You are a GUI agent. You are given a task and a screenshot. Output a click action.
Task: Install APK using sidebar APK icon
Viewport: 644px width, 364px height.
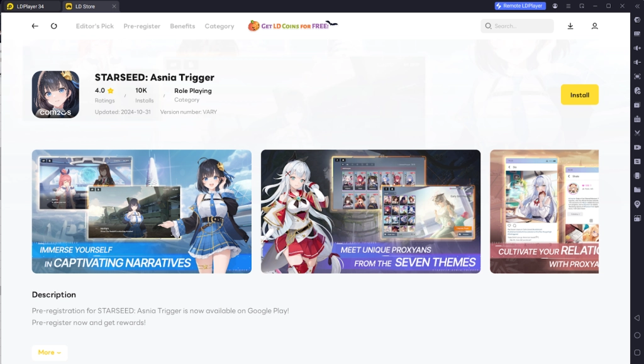637,119
